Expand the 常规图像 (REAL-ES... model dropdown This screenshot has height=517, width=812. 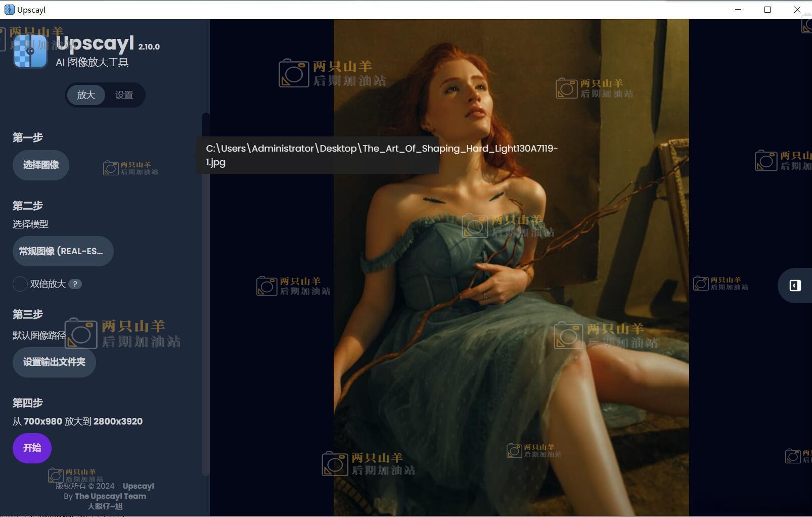(63, 251)
